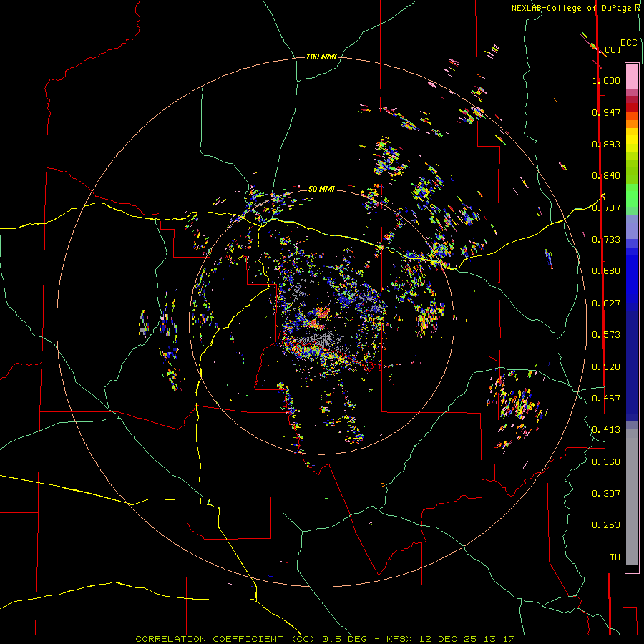The height and width of the screenshot is (644, 644).
Task: Click the KFSX station ID in the caption
Action: click(401, 639)
